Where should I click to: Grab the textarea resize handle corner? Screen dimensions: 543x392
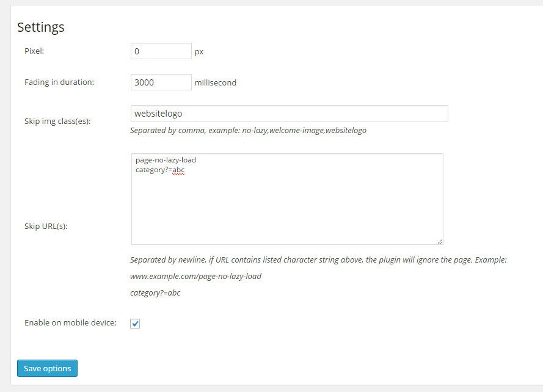[x=440, y=241]
